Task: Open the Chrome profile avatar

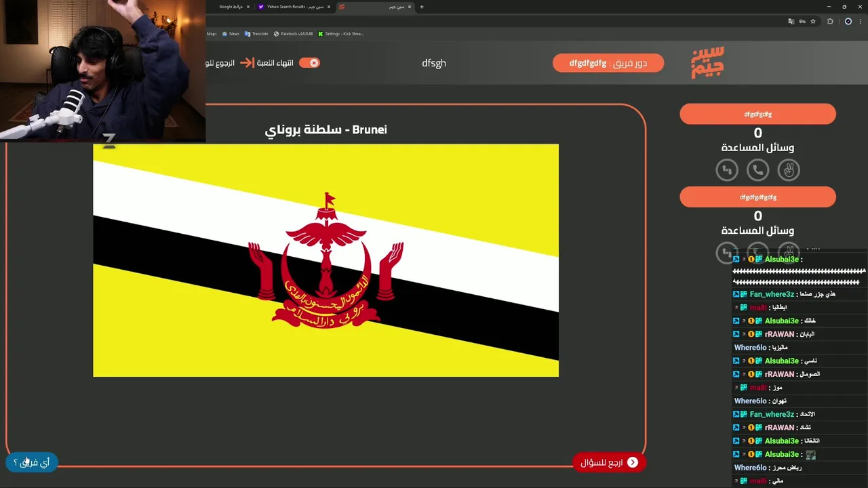Action: coord(848,22)
